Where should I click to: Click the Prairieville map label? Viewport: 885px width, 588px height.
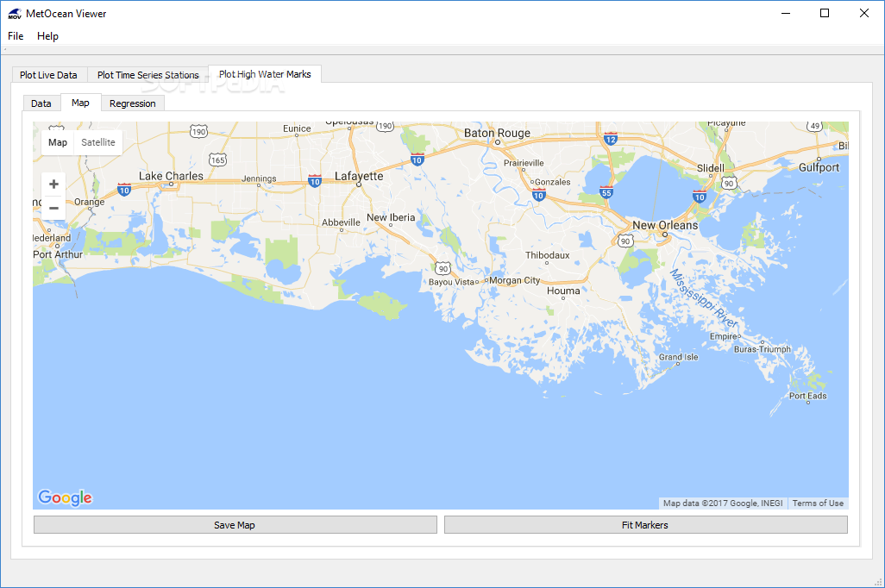tap(524, 163)
